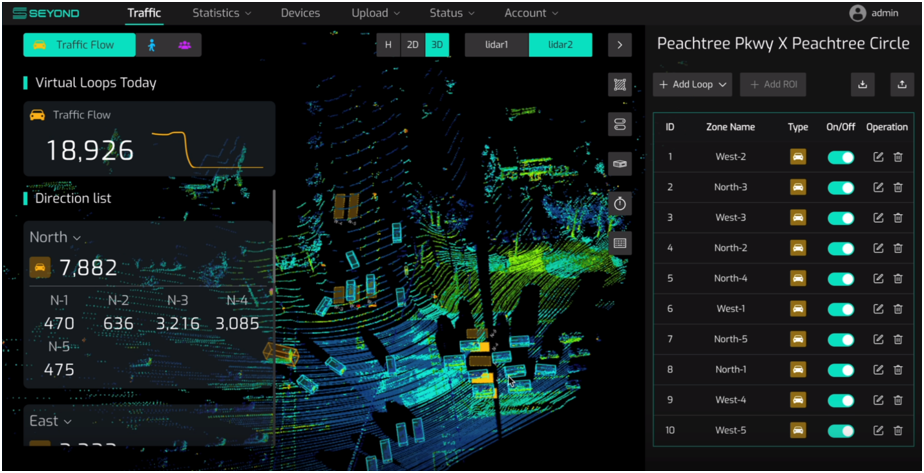The height and width of the screenshot is (473, 924).
Task: Open the Add Loop dropdown
Action: pyautogui.click(x=692, y=85)
